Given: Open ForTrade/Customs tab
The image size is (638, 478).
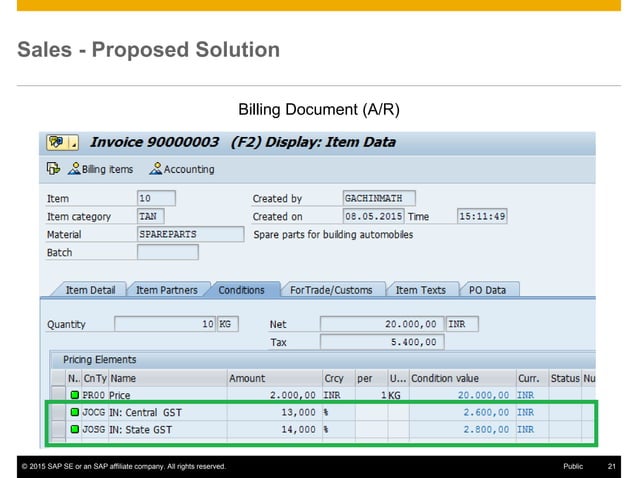Looking at the screenshot, I should [331, 290].
